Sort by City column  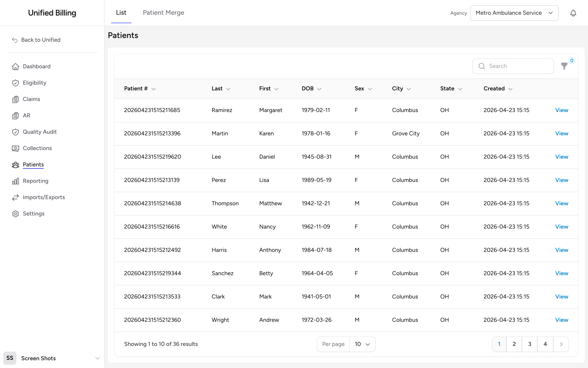click(401, 89)
